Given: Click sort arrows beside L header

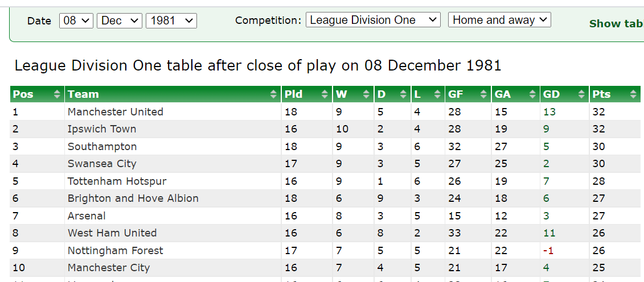Looking at the screenshot, I should [437, 94].
